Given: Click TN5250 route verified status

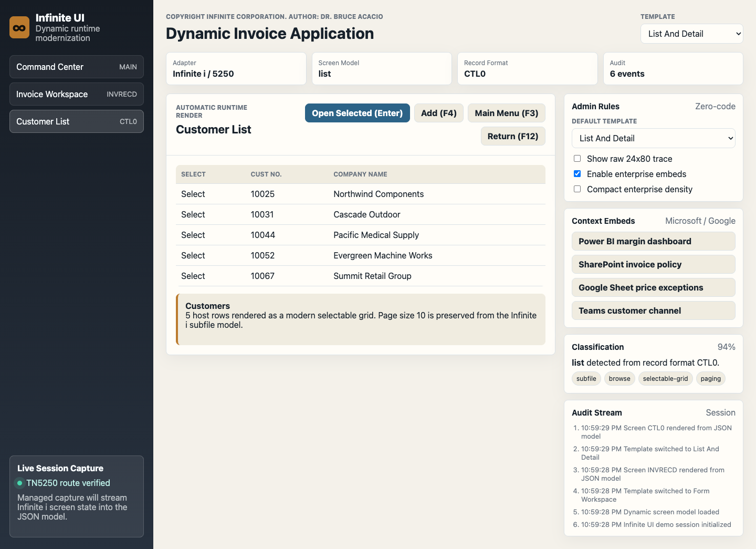Looking at the screenshot, I should coord(68,483).
